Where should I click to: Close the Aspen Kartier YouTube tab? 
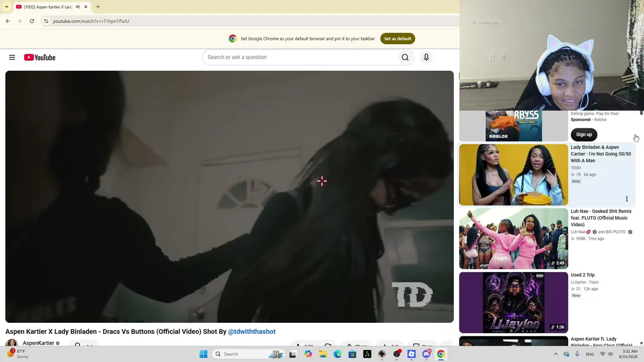[x=86, y=7]
